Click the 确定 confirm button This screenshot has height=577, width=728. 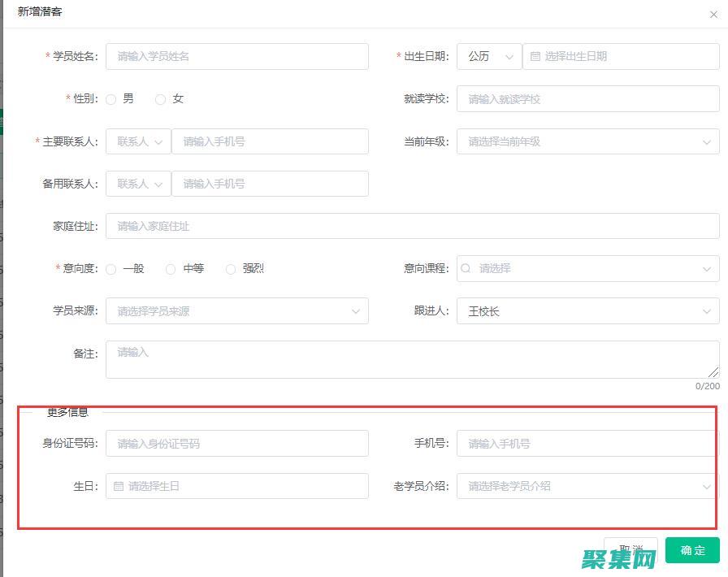coord(691,549)
